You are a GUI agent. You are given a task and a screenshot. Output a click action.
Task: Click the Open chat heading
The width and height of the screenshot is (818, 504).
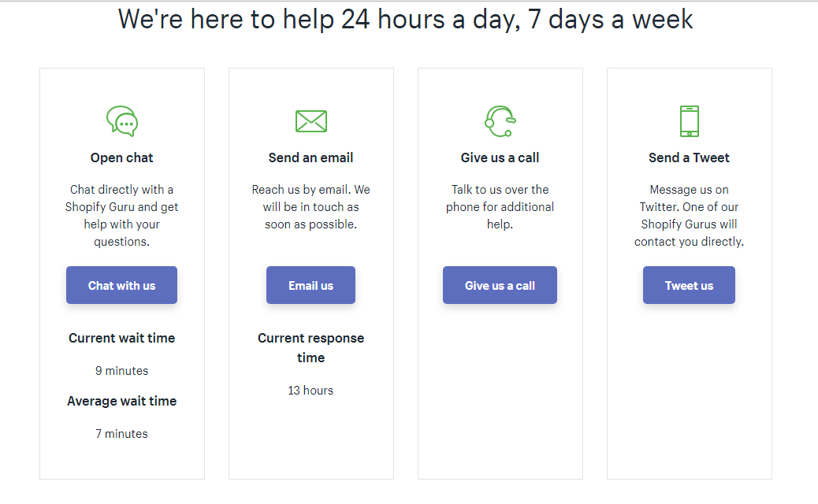tap(122, 157)
